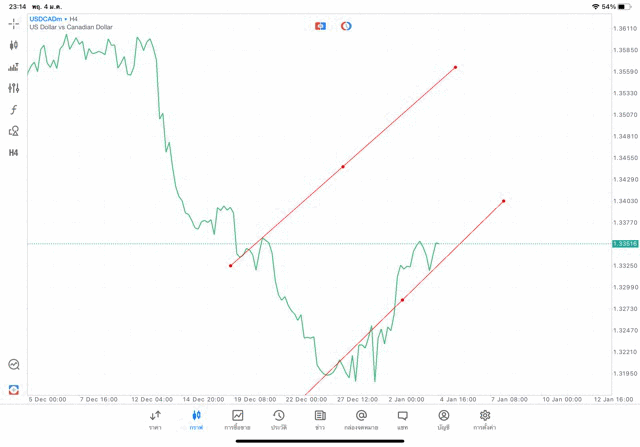Open the indicators sliders icon
The width and height of the screenshot is (640, 447).
pyautogui.click(x=14, y=88)
